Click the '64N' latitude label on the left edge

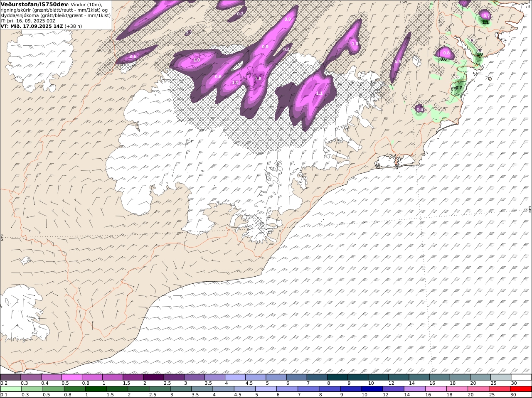point(2,238)
